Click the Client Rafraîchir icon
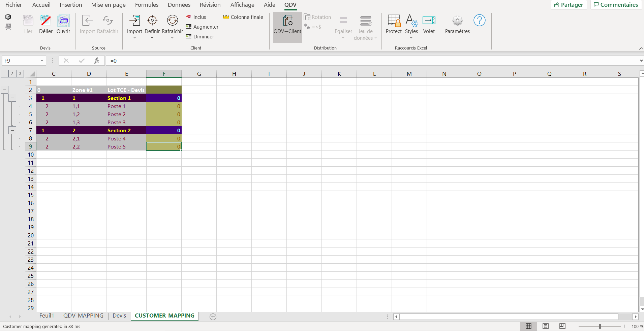 tap(173, 21)
